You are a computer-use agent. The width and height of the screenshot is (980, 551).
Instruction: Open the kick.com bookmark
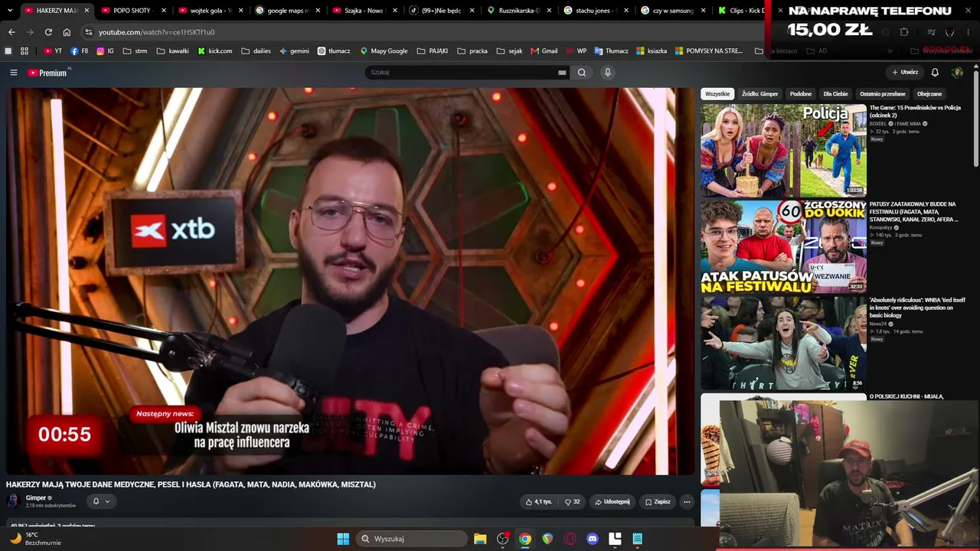pos(214,51)
